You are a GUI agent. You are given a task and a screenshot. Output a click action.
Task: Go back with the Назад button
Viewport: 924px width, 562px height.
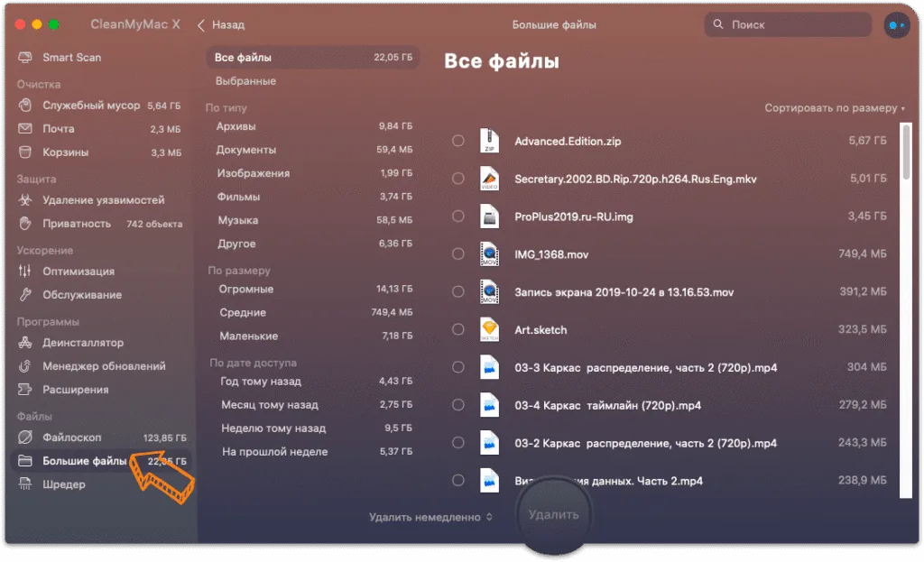point(221,24)
